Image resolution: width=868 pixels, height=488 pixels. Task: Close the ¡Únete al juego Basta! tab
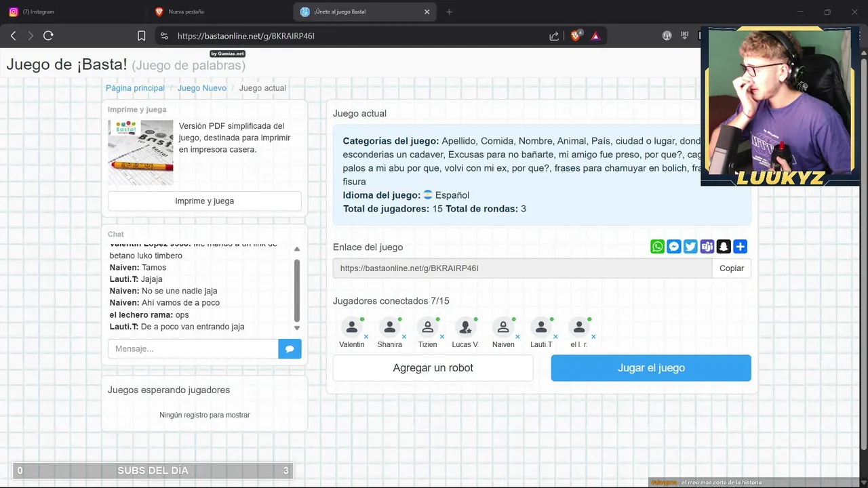coord(427,12)
